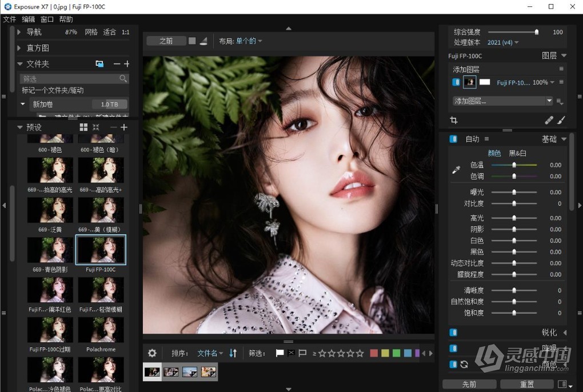Select the Brush tool next to heal icon
The image size is (583, 392).
561,120
